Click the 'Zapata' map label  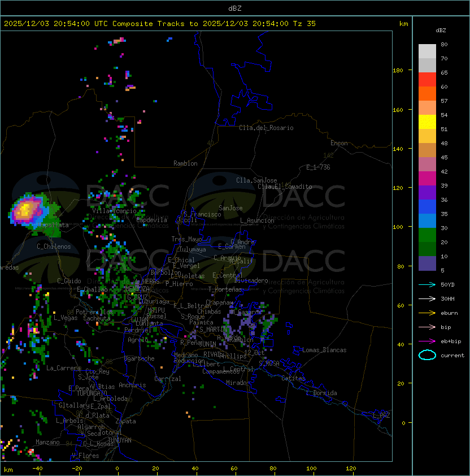pos(125,421)
